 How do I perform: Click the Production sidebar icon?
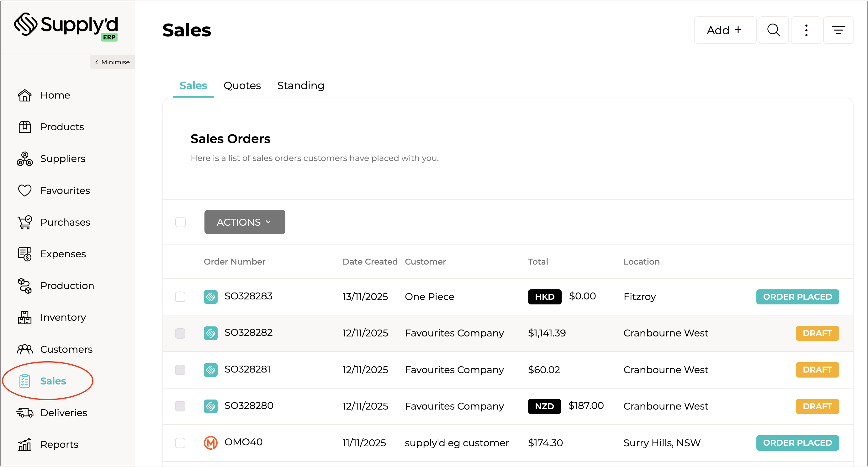tap(24, 286)
